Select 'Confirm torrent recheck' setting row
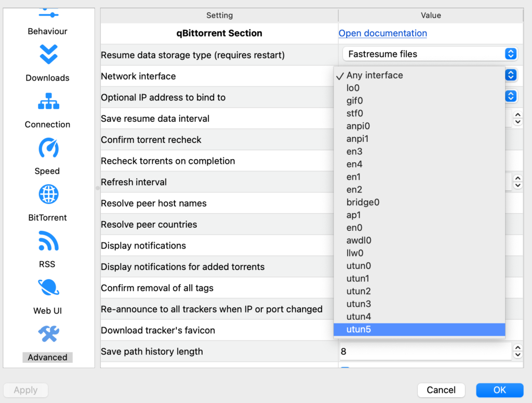Viewport: 532px width, 403px height. (x=217, y=139)
